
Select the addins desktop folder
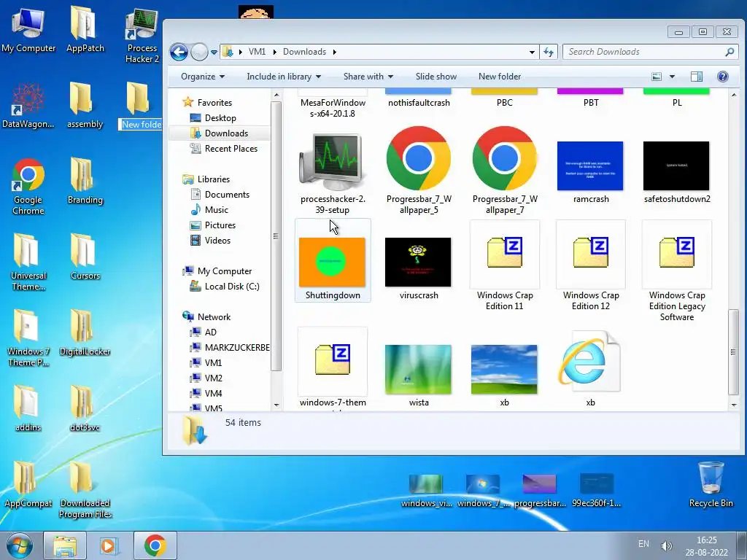click(x=28, y=408)
